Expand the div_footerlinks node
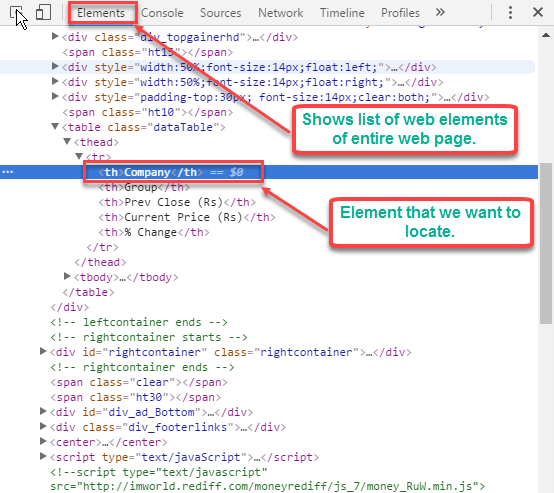This screenshot has height=493, width=554. click(43, 426)
